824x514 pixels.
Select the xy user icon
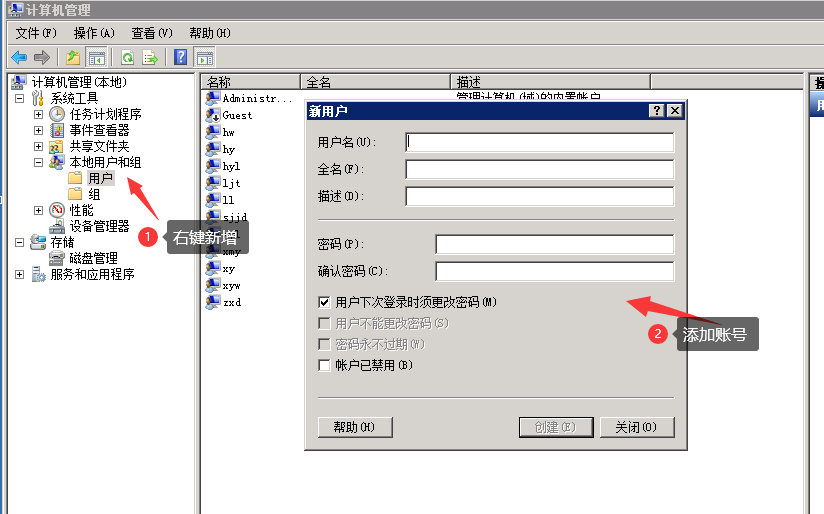[213, 268]
